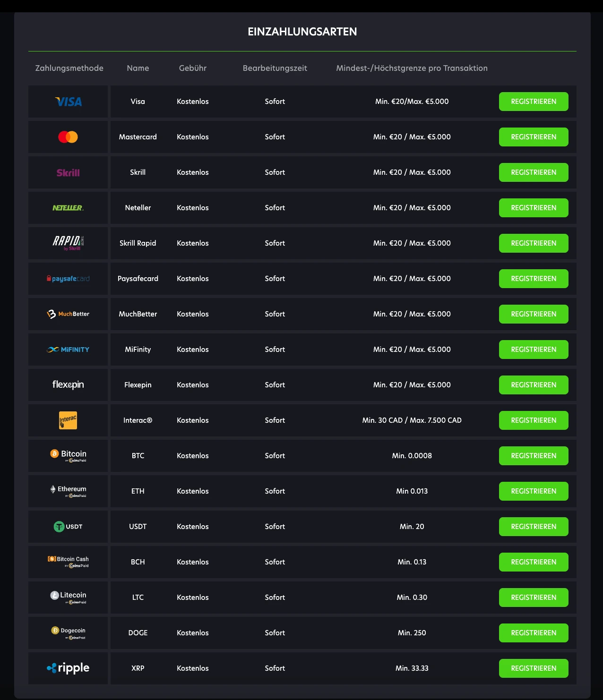Click the Min. 30 CAD / Max. 7.500 CAD limit
The height and width of the screenshot is (700, 603).
pyautogui.click(x=412, y=420)
